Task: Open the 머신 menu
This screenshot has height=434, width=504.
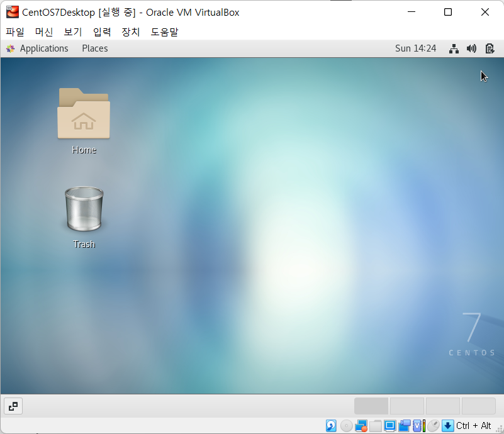Action: [44, 32]
